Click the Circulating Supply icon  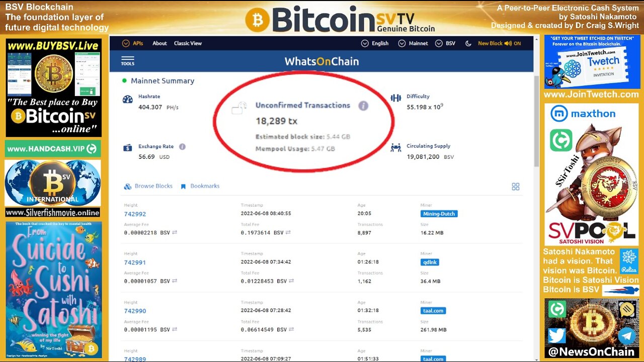[x=396, y=147]
